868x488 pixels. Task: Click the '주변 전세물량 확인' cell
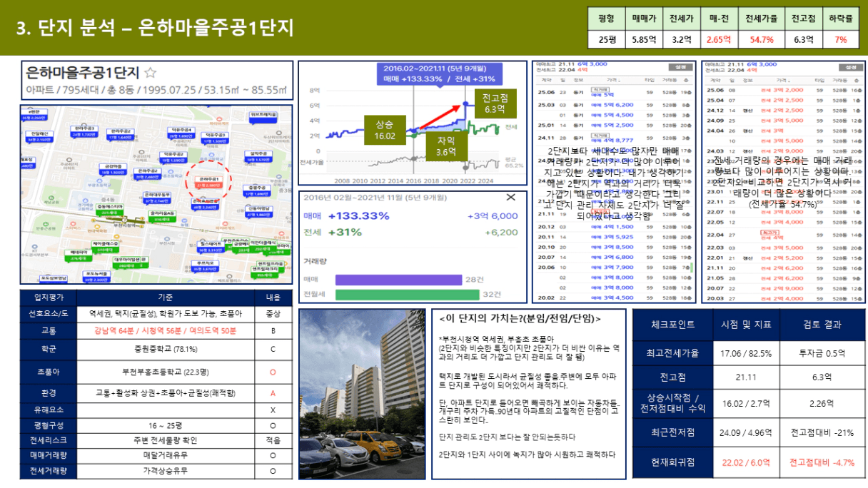165,440
